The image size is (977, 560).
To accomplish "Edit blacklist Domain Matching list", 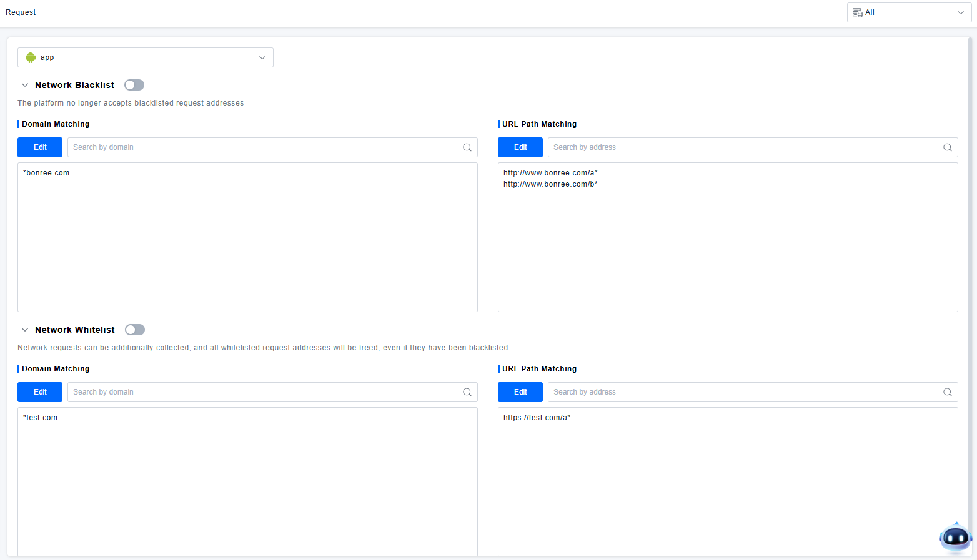I will (40, 147).
